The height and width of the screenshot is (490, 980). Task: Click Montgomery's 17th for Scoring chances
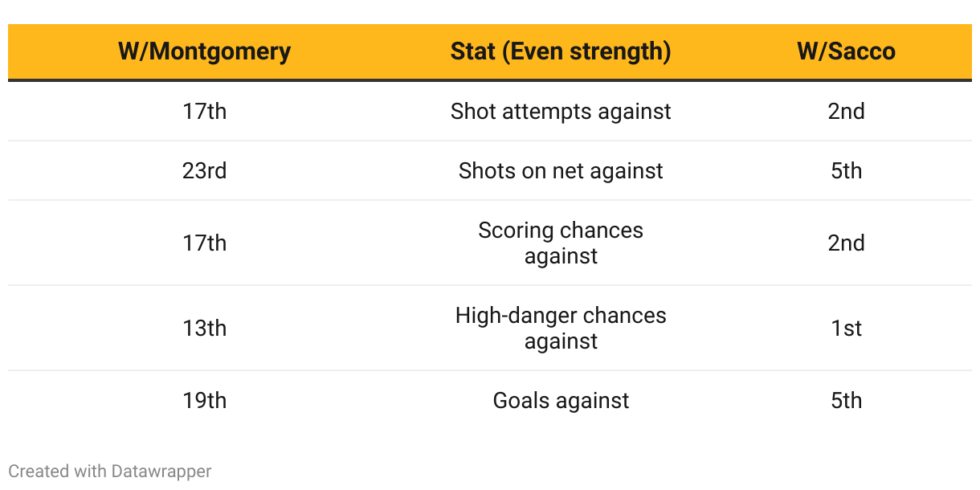point(204,243)
